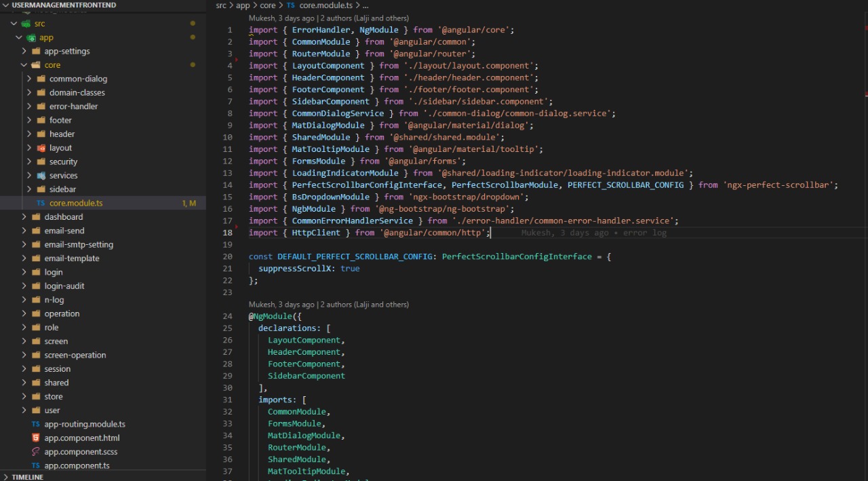Click the store folder icon
Screen dimensions: 868x481
35,397
